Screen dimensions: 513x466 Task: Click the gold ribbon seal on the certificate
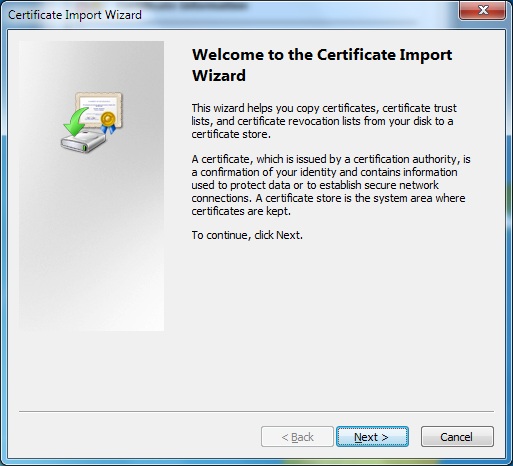108,122
